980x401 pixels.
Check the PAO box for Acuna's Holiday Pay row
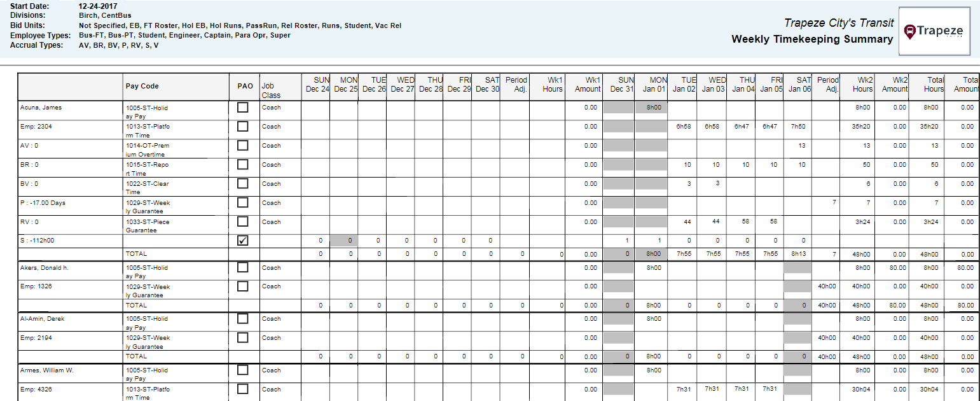tap(244, 107)
